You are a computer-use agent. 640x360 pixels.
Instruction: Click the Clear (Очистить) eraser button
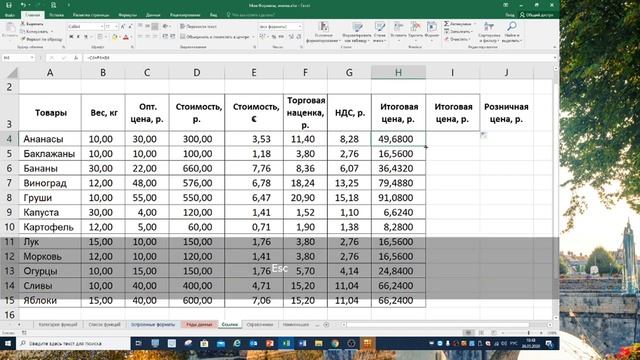[x=457, y=39]
